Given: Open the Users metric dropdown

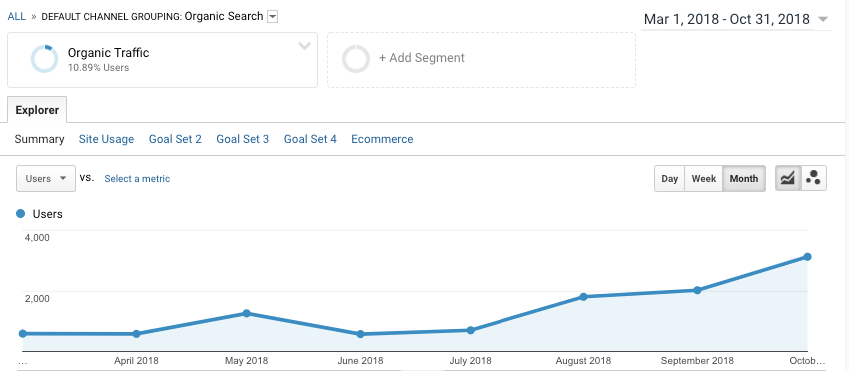Looking at the screenshot, I should click(x=46, y=178).
